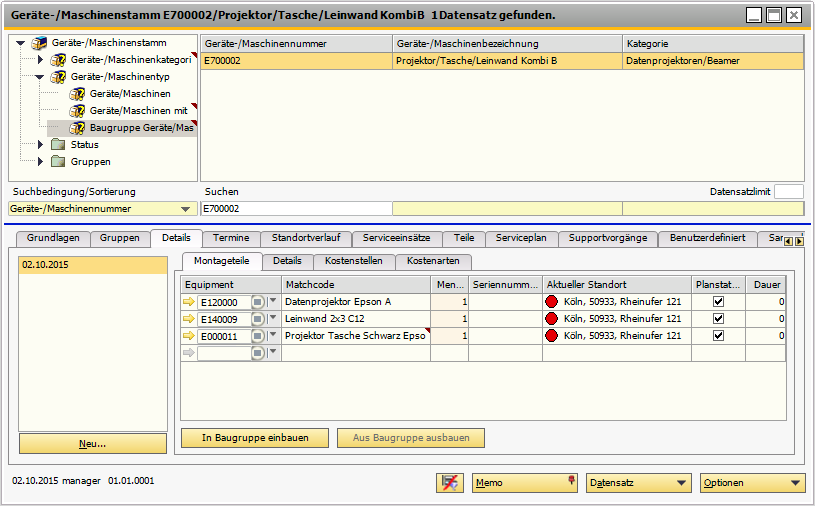Select Baugruppe Geräte/Mas tree item
Image resolution: width=815 pixels, height=506 pixels.
(122, 128)
